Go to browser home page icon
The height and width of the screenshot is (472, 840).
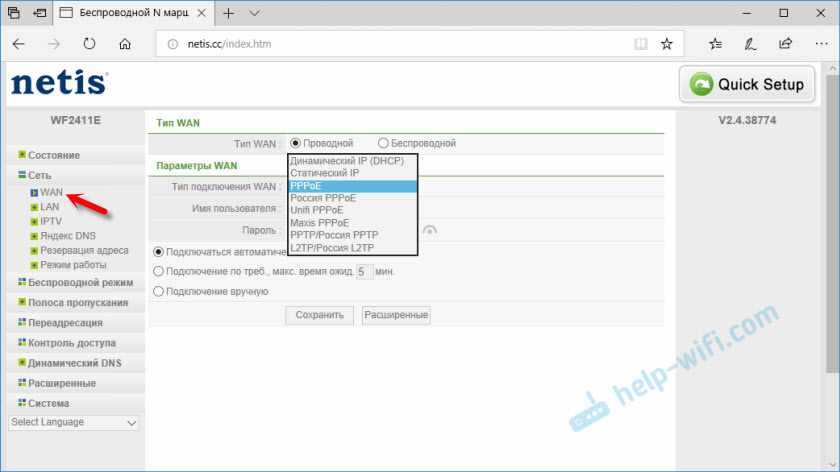coord(125,44)
